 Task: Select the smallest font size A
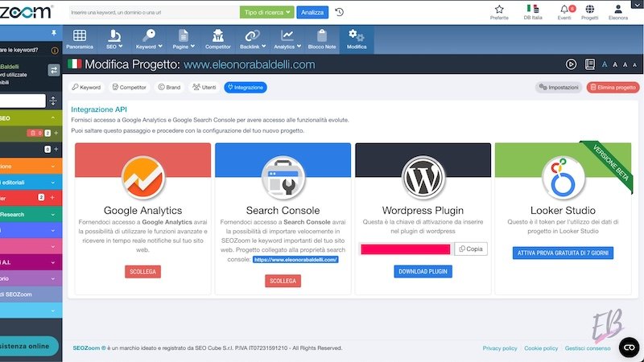click(x=634, y=65)
